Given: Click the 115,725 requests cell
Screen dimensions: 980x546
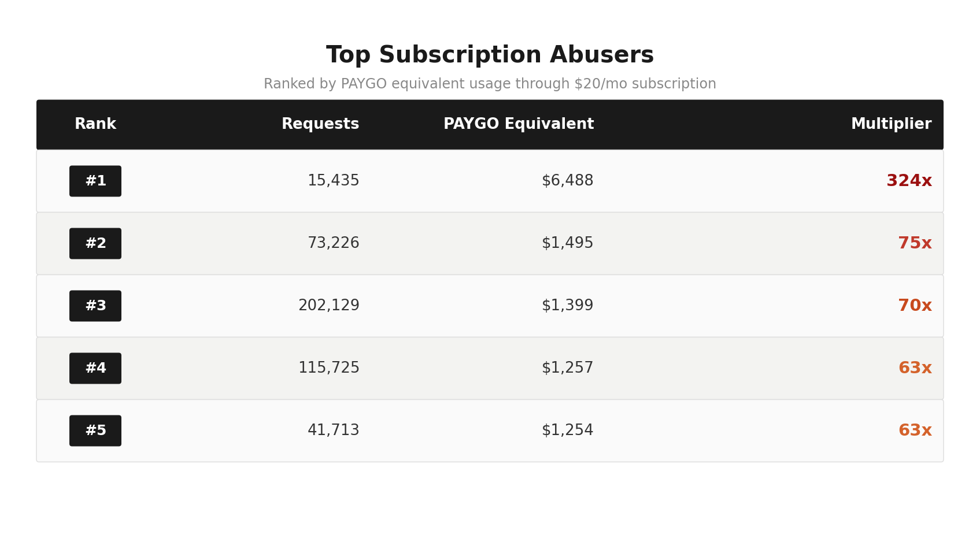Looking at the screenshot, I should (328, 368).
